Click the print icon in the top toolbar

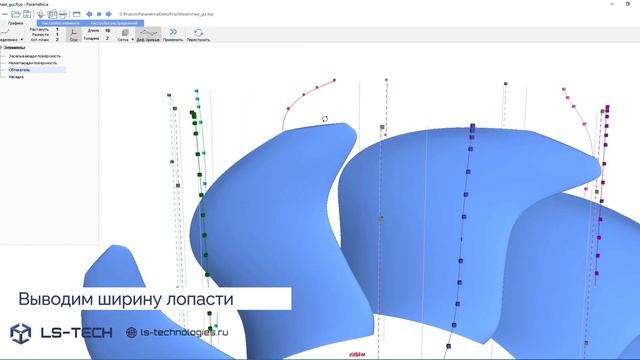click(63, 14)
